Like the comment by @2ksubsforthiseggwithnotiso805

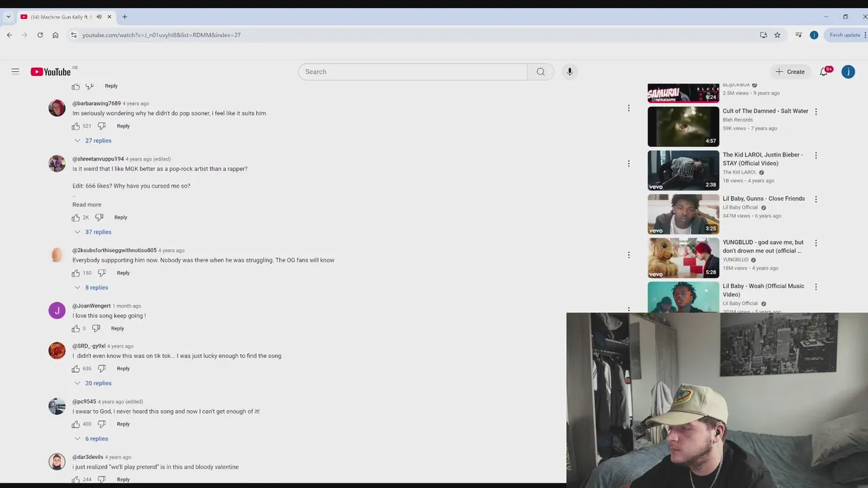pos(76,273)
